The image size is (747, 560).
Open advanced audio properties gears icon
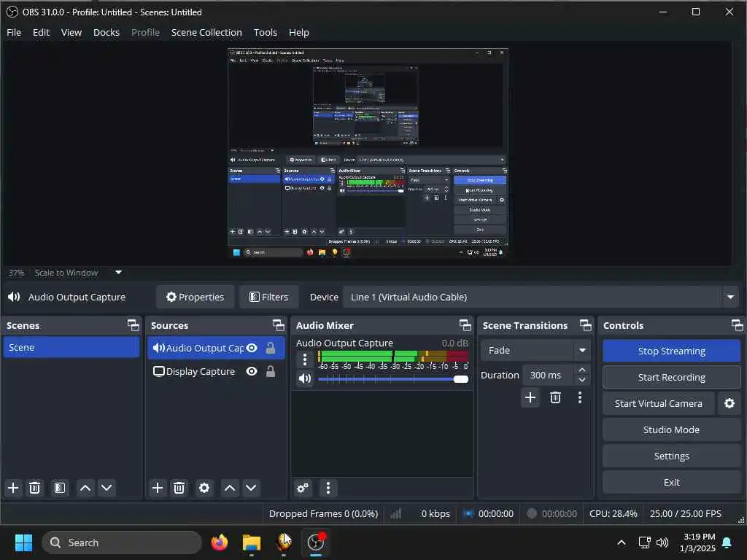[303, 488]
